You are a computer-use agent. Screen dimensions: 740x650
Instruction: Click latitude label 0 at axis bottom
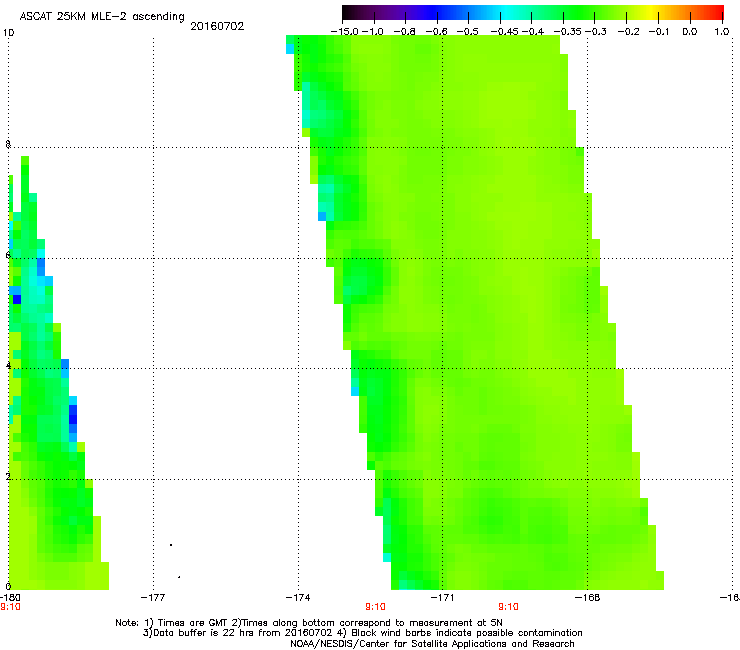click(8, 587)
